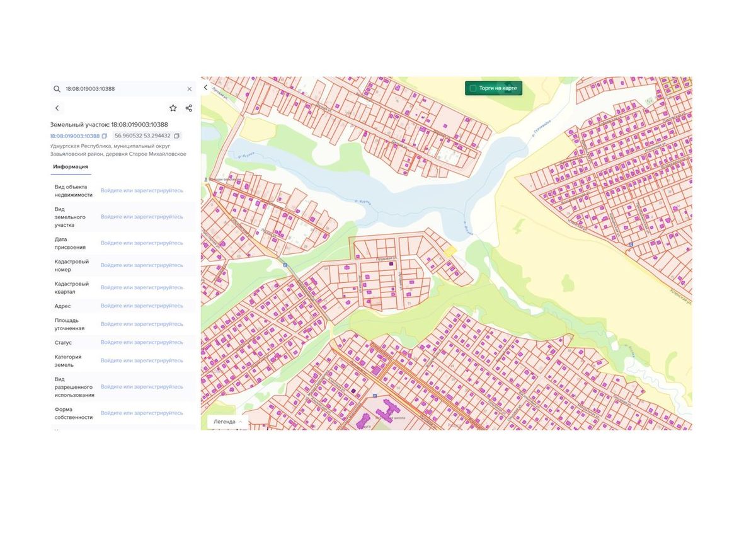Click login link next to 'Вид разрешенного использования'
Image resolution: width=756 pixels, height=535 pixels.
click(x=142, y=387)
